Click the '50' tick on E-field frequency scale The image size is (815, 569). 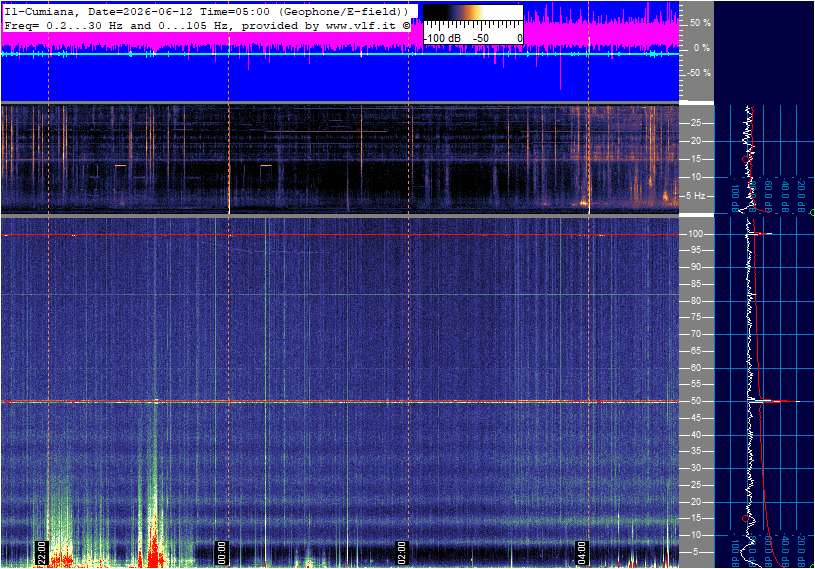coord(695,401)
